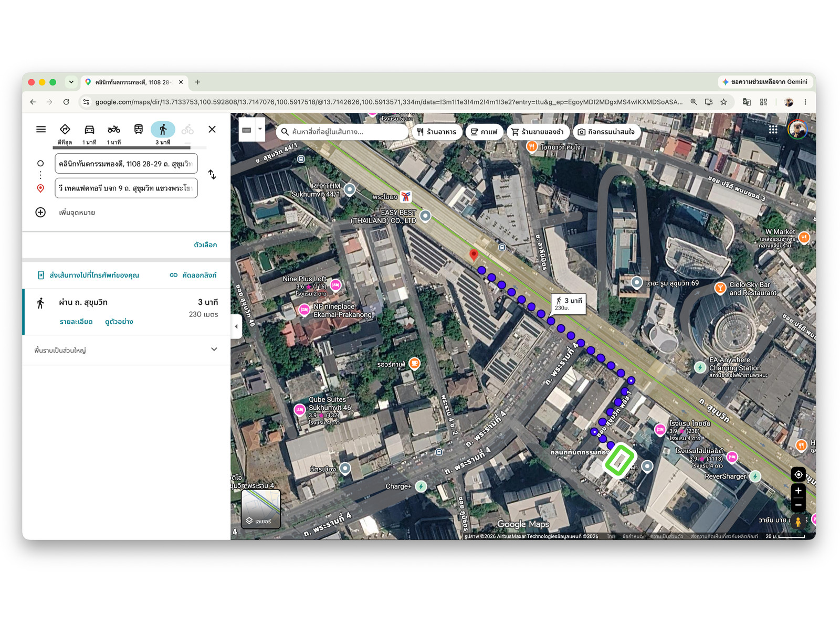Filter by restaurants chip
The height and width of the screenshot is (626, 840).
point(437,132)
